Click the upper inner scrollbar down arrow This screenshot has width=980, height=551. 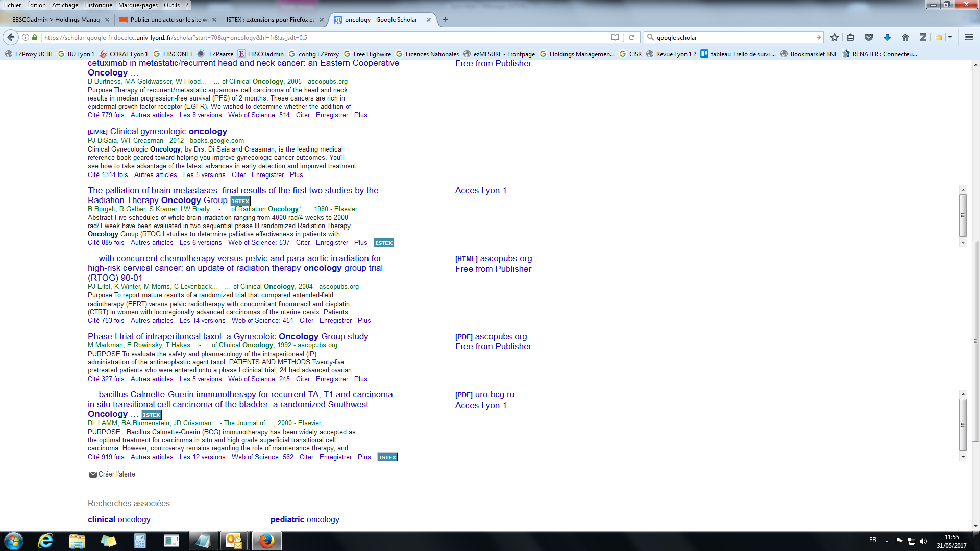click(x=963, y=243)
